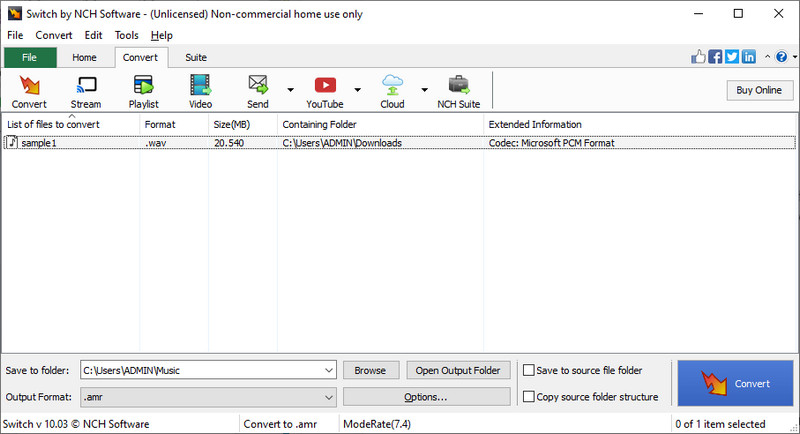Open the Save to folder dropdown
Screen dimensions: 800x434
[329, 370]
